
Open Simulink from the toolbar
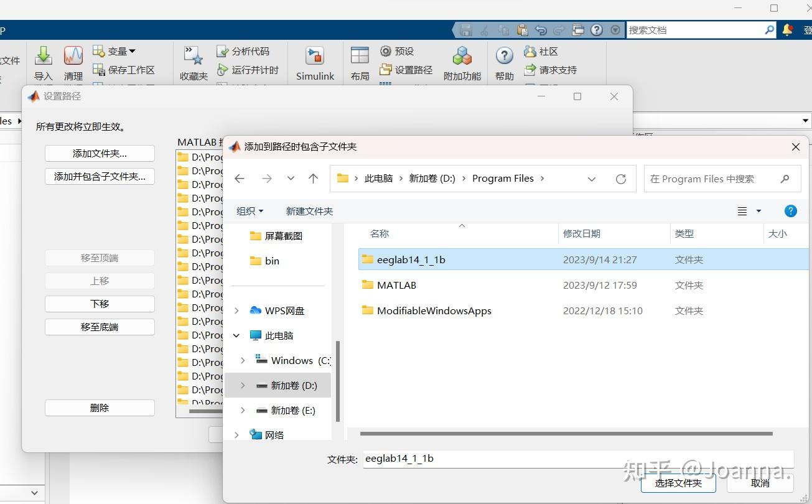314,60
